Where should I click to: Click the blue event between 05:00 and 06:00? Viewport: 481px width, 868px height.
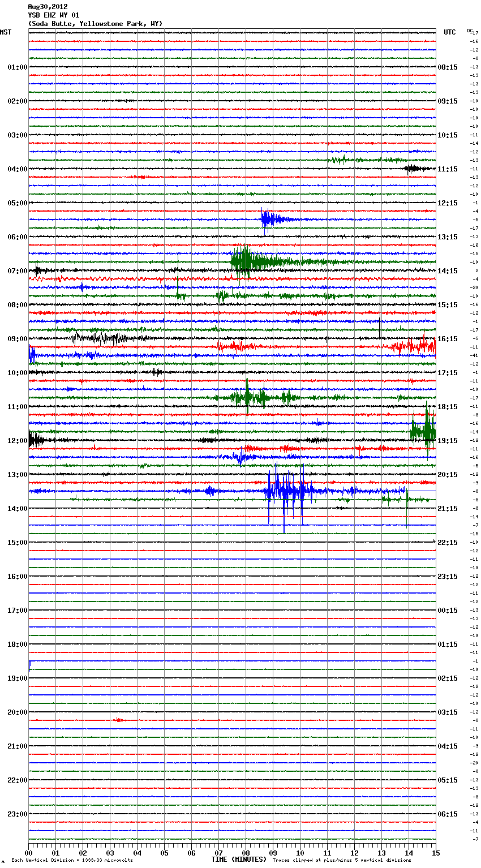pyautogui.click(x=269, y=219)
